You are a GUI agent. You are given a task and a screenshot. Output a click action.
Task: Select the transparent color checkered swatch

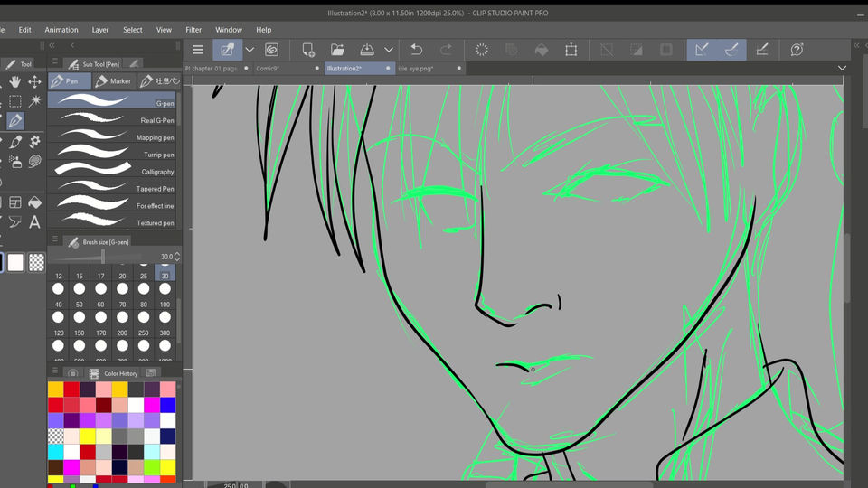(x=36, y=262)
